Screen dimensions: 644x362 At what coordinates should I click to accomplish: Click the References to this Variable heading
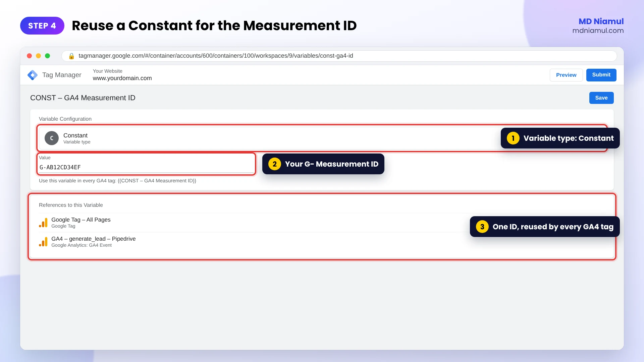71,205
